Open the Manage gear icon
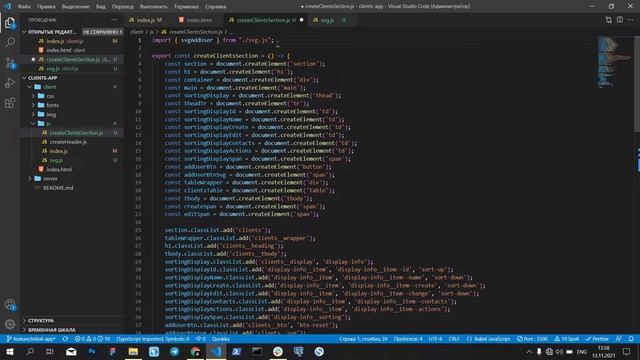Screen dimensions: 640x360 tap(10, 324)
